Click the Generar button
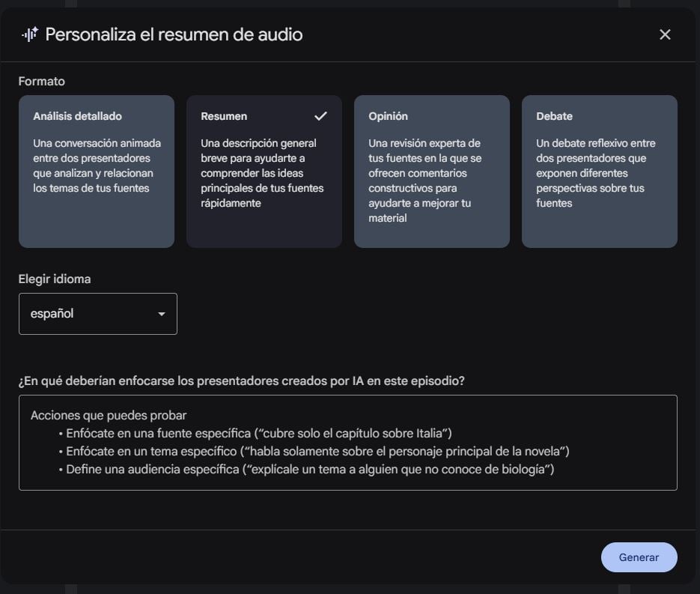Screen dimensions: 700x594 point(639,557)
